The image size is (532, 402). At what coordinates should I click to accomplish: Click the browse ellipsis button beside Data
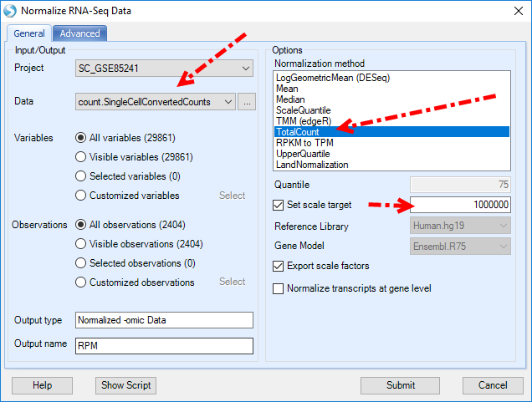click(247, 102)
